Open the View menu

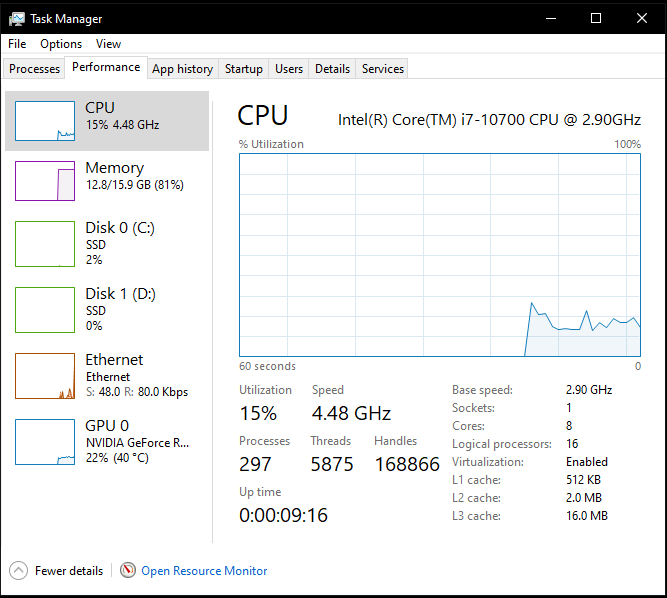click(108, 44)
